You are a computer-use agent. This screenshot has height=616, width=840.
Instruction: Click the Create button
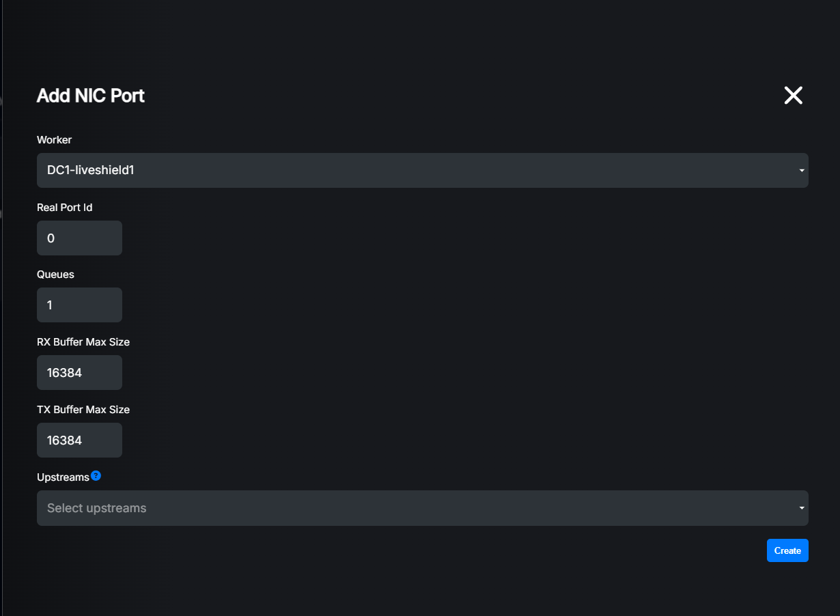[x=787, y=550]
